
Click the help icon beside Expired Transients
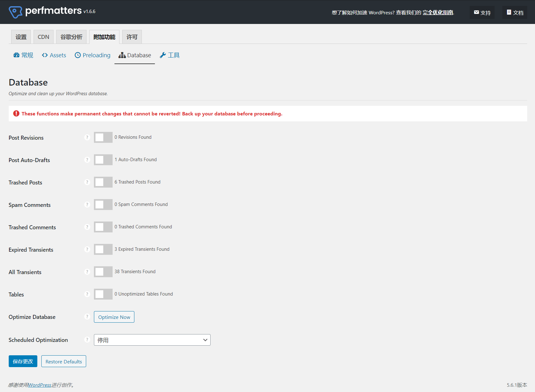pos(87,249)
